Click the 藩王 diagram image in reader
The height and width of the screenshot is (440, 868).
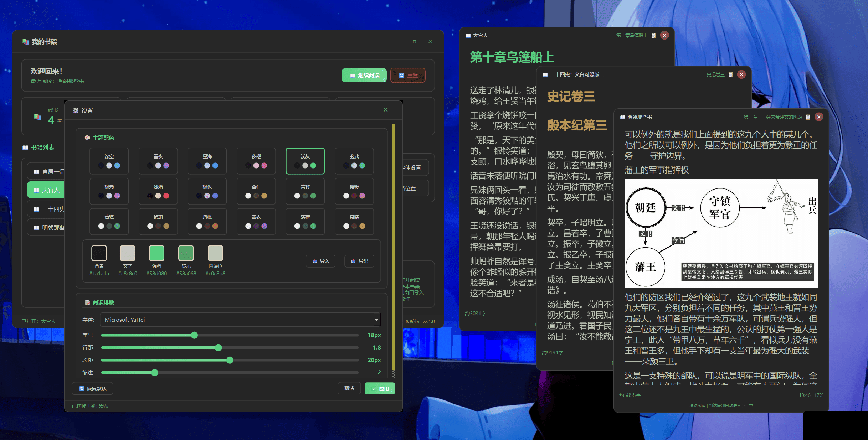pos(721,233)
